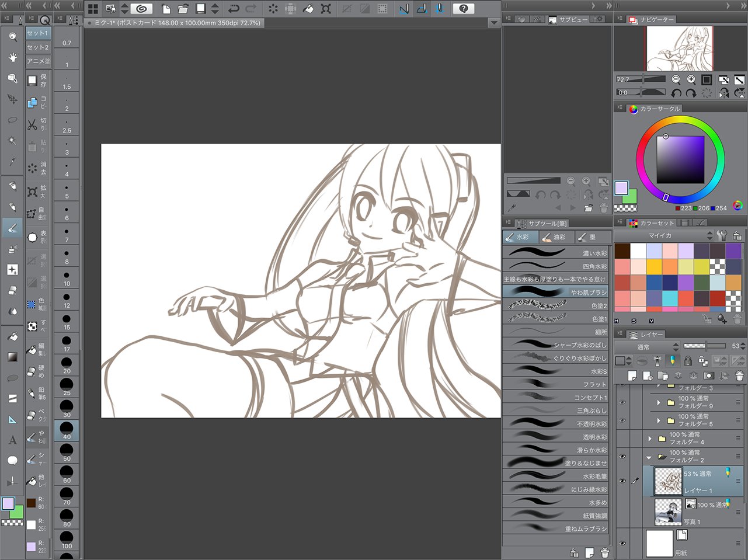Open file using folder icon
748x560 pixels.
[x=183, y=9]
